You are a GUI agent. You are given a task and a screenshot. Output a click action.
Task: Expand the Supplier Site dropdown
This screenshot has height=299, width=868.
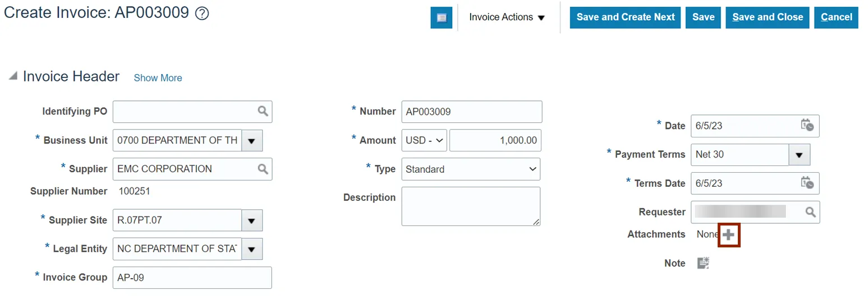tap(251, 220)
